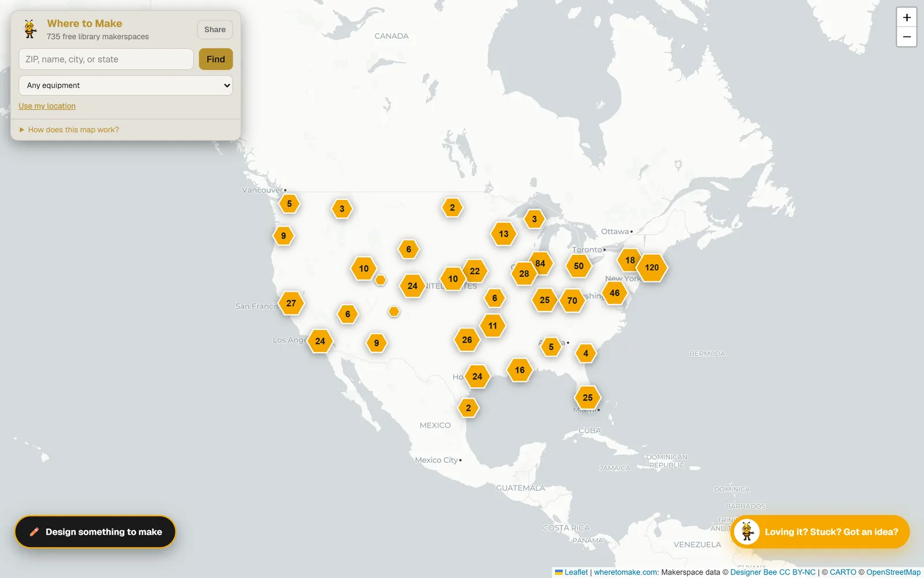Open the 11 makerspaces cluster marker
924x578 pixels.
click(493, 325)
